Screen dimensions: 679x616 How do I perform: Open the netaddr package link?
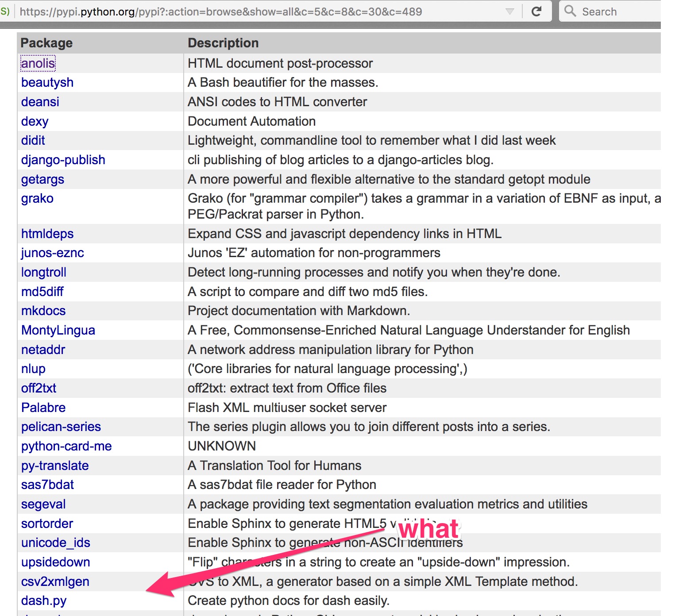tap(43, 350)
